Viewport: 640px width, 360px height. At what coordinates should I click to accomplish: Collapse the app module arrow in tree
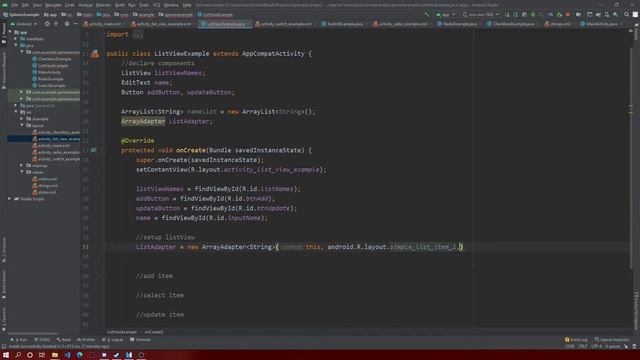click(10, 32)
